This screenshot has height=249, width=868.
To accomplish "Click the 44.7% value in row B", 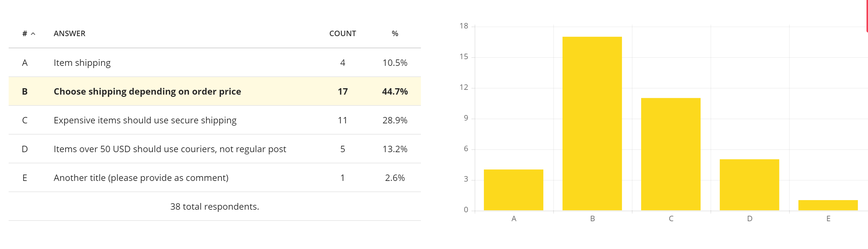I will 395,91.
